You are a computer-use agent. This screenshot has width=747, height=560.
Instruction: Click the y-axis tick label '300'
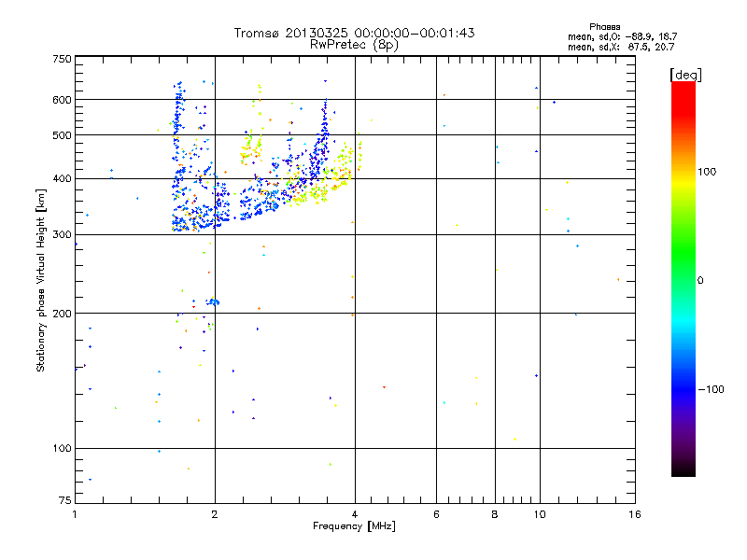click(62, 235)
